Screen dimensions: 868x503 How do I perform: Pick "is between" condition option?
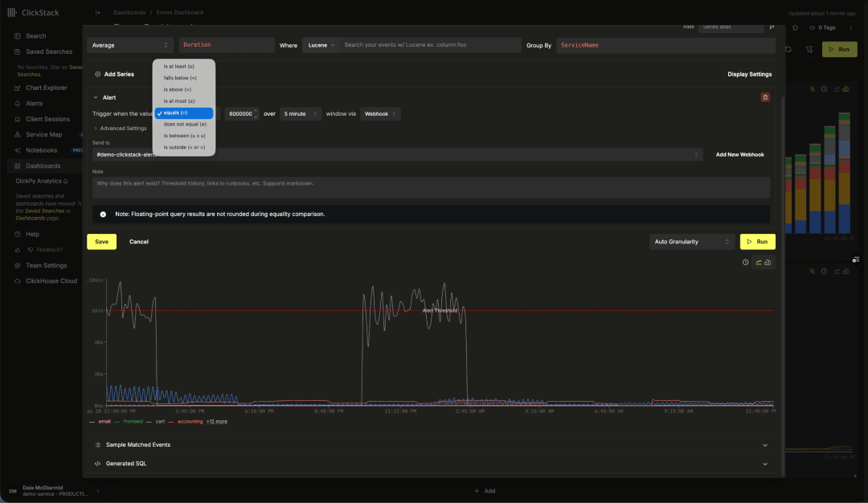coord(184,136)
